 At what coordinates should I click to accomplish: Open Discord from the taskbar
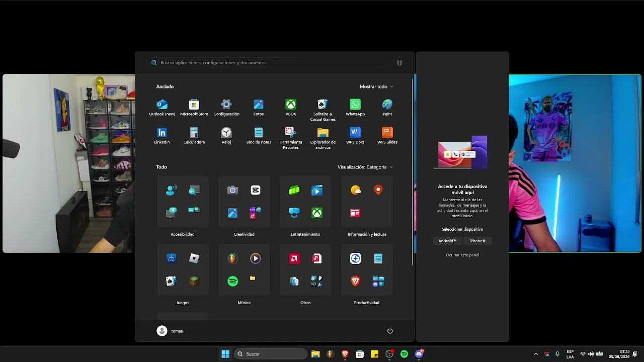419,354
